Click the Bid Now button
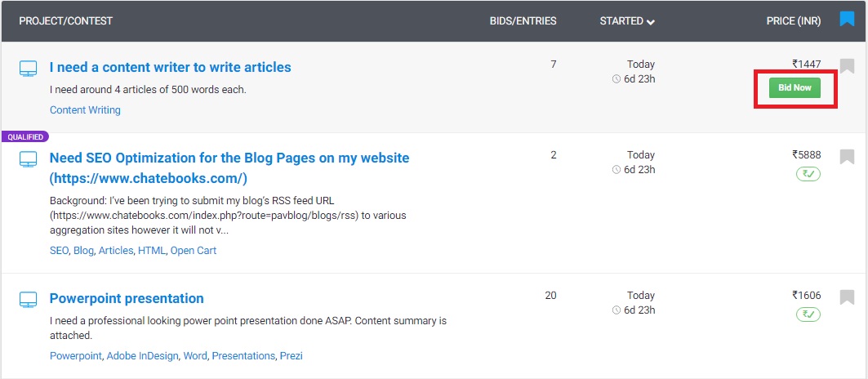This screenshot has height=379, width=868. tap(795, 87)
